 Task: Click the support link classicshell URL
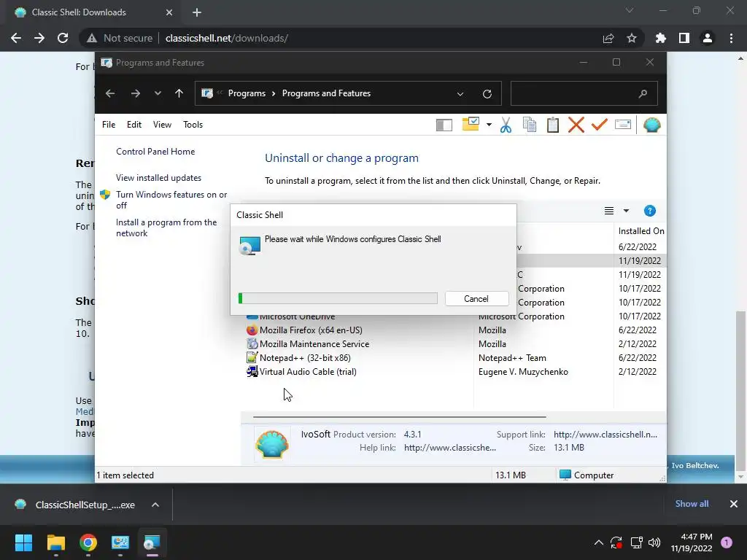tap(605, 435)
